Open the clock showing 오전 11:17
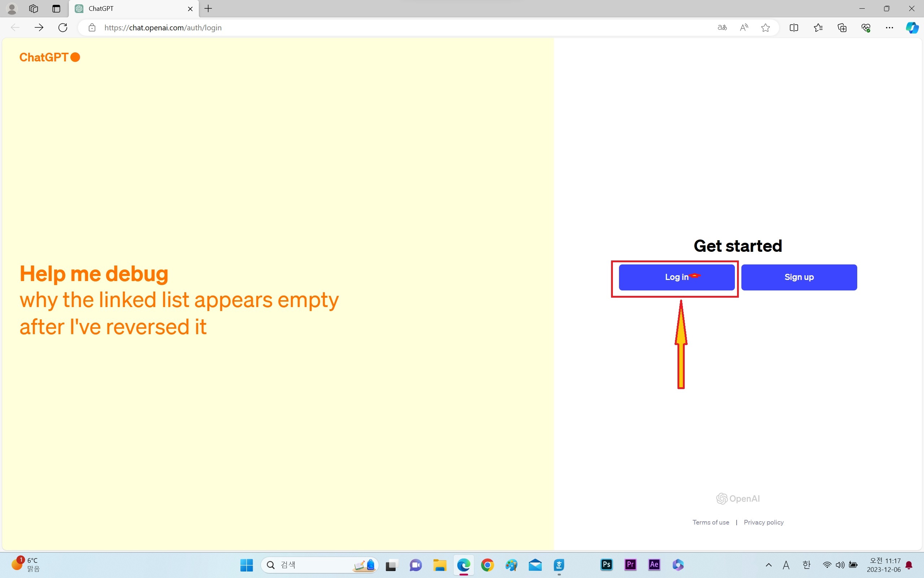Image resolution: width=924 pixels, height=578 pixels. tap(884, 565)
